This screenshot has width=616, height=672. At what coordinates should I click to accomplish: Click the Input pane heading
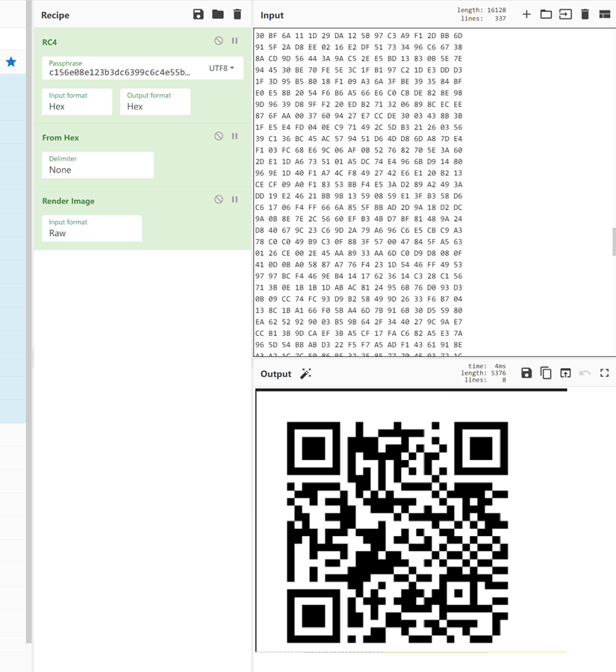click(272, 15)
